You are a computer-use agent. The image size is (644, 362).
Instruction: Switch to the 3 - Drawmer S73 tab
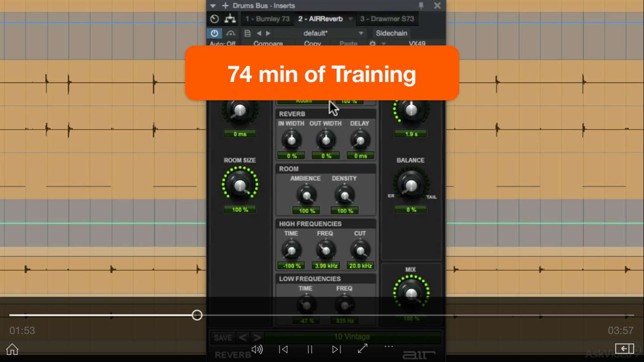(387, 19)
